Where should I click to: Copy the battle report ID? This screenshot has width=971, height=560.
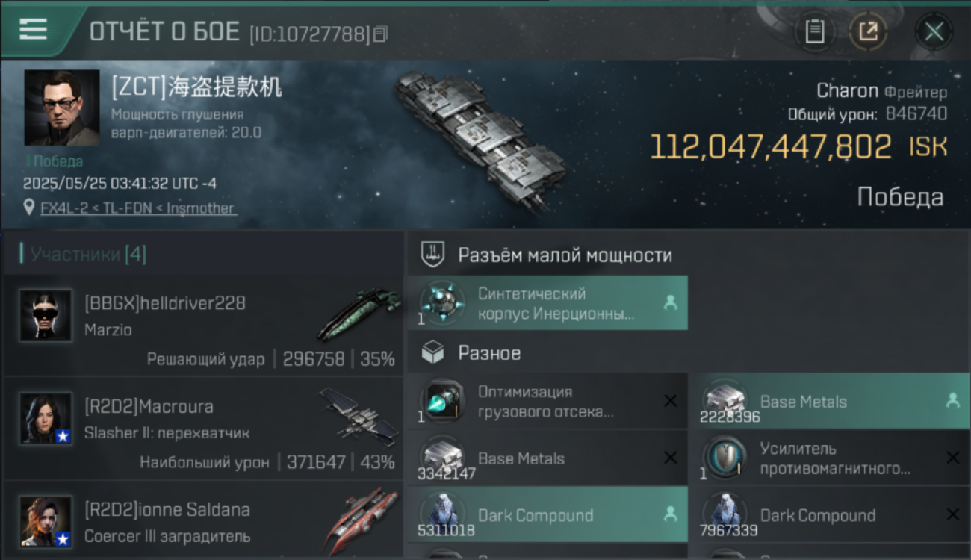(381, 34)
